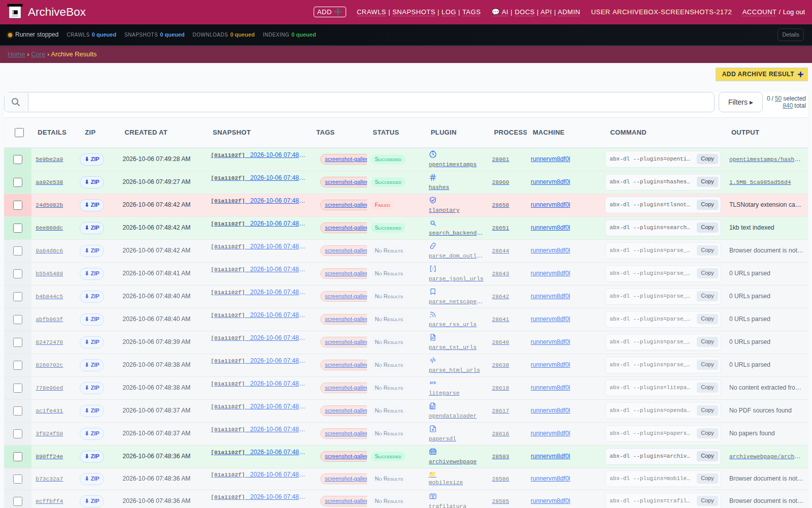Check the row aa92e538 checkbox
The height and width of the screenshot is (508, 812).
coord(18,182)
